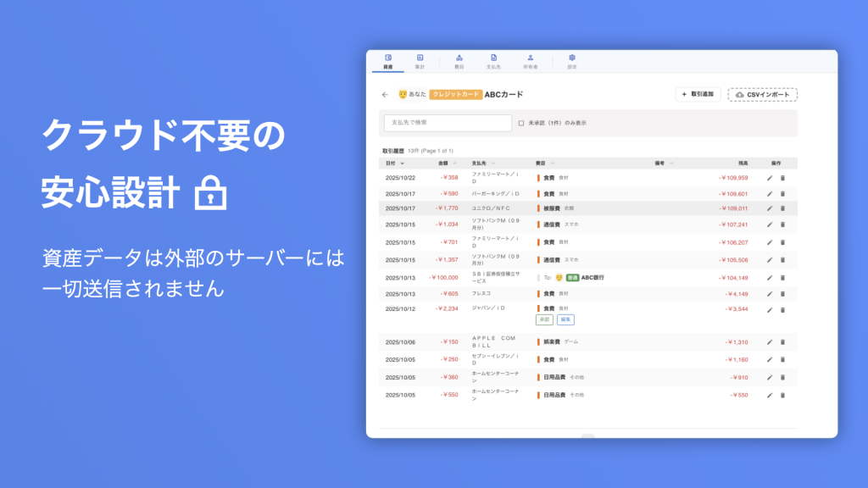Open the 費目 categories tab
The width and height of the screenshot is (868, 488).
tap(459, 61)
